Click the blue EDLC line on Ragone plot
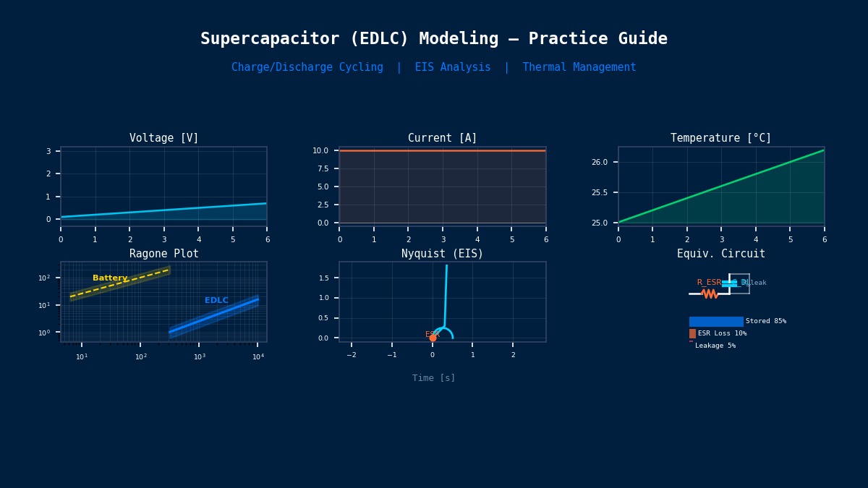 213,316
